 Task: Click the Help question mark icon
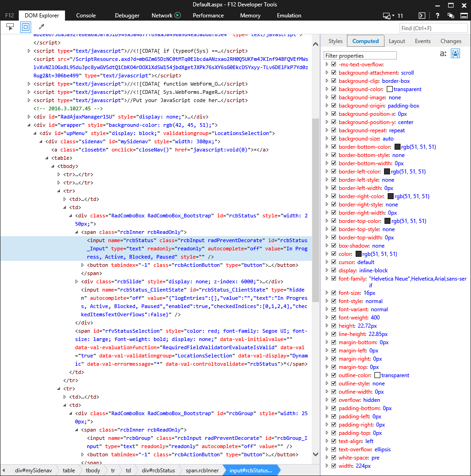438,16
